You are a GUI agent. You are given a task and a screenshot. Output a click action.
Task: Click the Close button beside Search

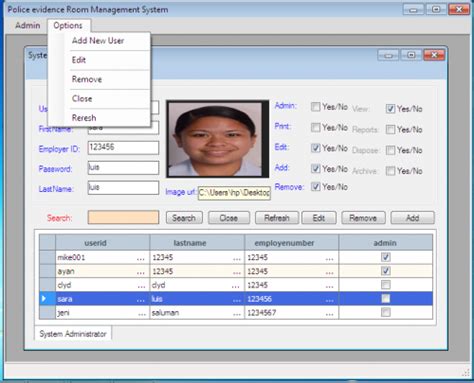(x=229, y=218)
